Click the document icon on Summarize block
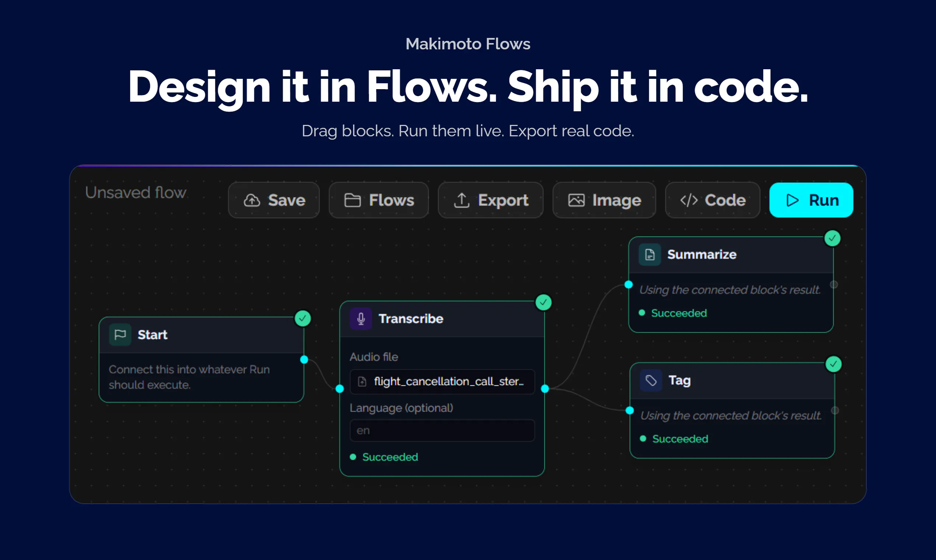This screenshot has height=560, width=936. pyautogui.click(x=650, y=255)
